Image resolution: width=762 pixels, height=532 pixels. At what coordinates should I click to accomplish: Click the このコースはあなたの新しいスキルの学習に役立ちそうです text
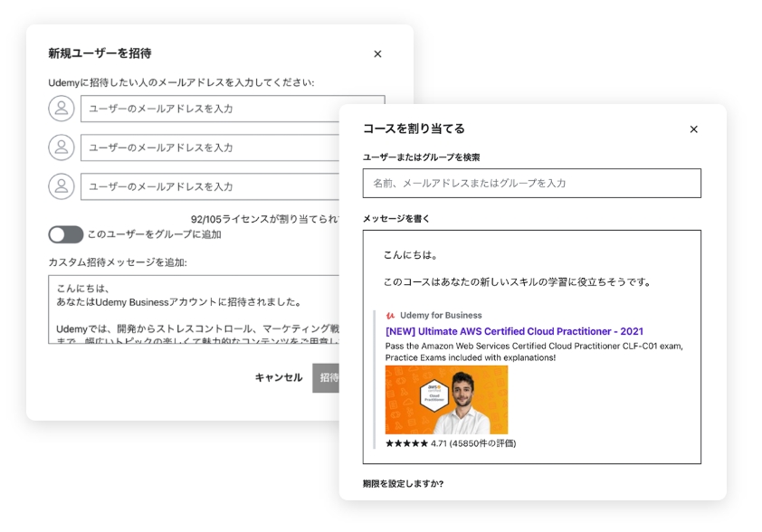[517, 282]
